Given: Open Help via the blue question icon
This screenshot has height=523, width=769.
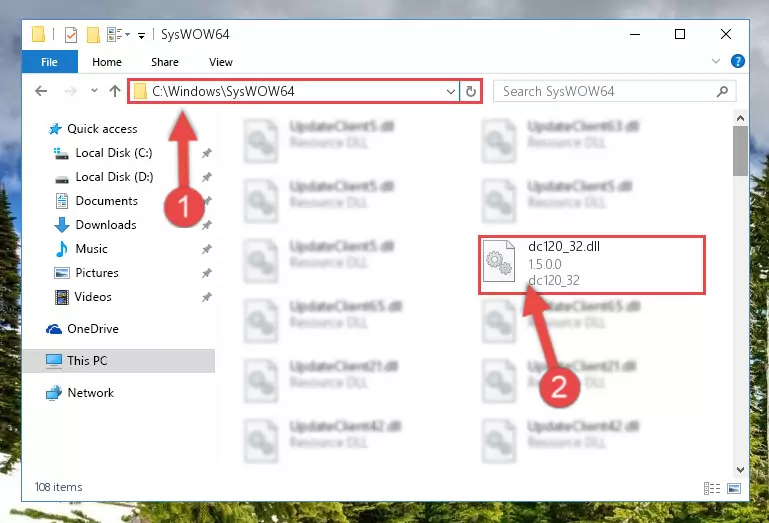Looking at the screenshot, I should (738, 61).
